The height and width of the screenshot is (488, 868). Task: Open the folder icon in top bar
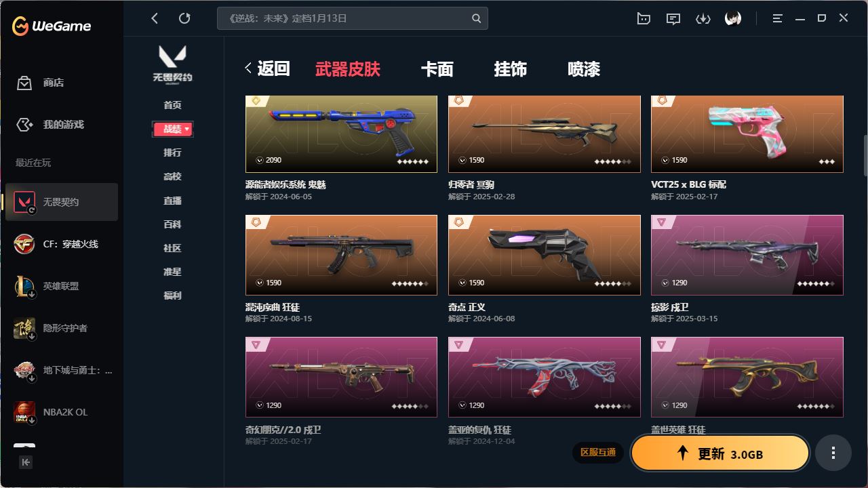[644, 18]
